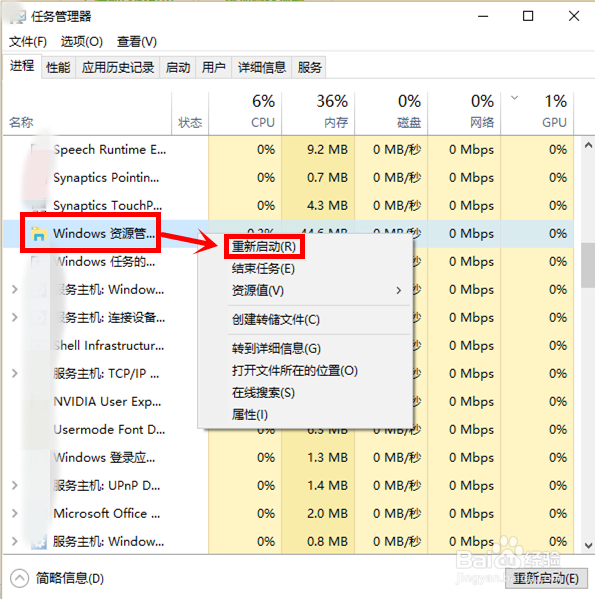Select the 进程 tab
595x599 pixels.
(x=22, y=66)
